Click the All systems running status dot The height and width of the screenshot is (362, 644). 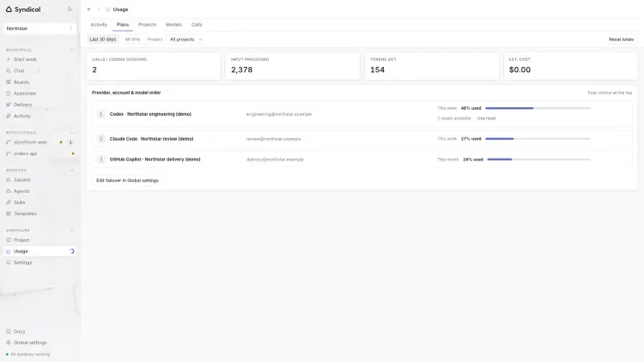coord(7,354)
